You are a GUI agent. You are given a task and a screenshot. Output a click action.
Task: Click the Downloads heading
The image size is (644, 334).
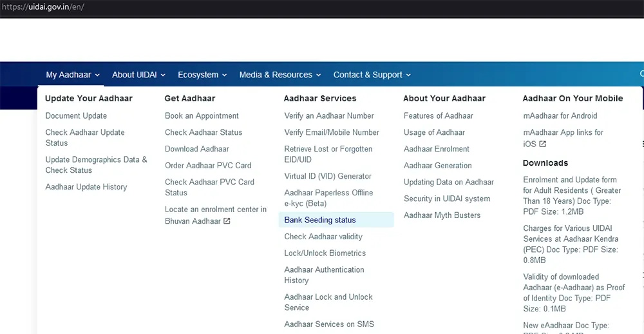coord(545,163)
